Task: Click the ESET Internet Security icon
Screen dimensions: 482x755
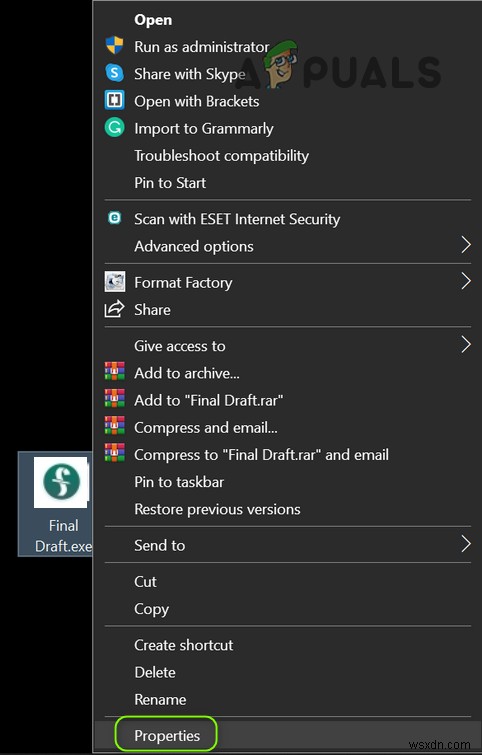Action: point(115,218)
